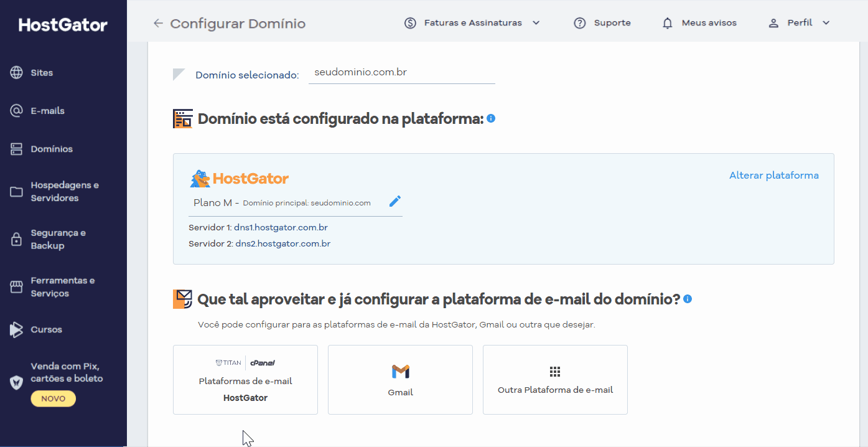Image resolution: width=868 pixels, height=447 pixels.
Task: Click the Alterar plataforma link
Action: coord(774,176)
